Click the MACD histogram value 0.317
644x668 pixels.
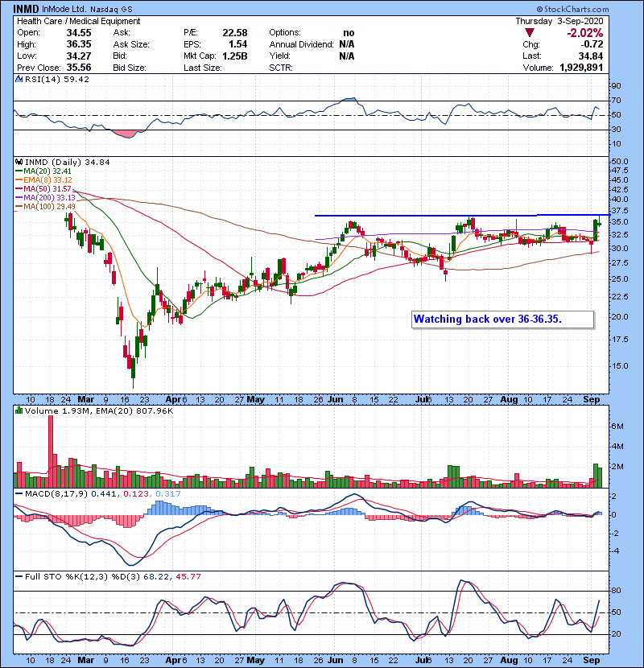pyautogui.click(x=168, y=494)
